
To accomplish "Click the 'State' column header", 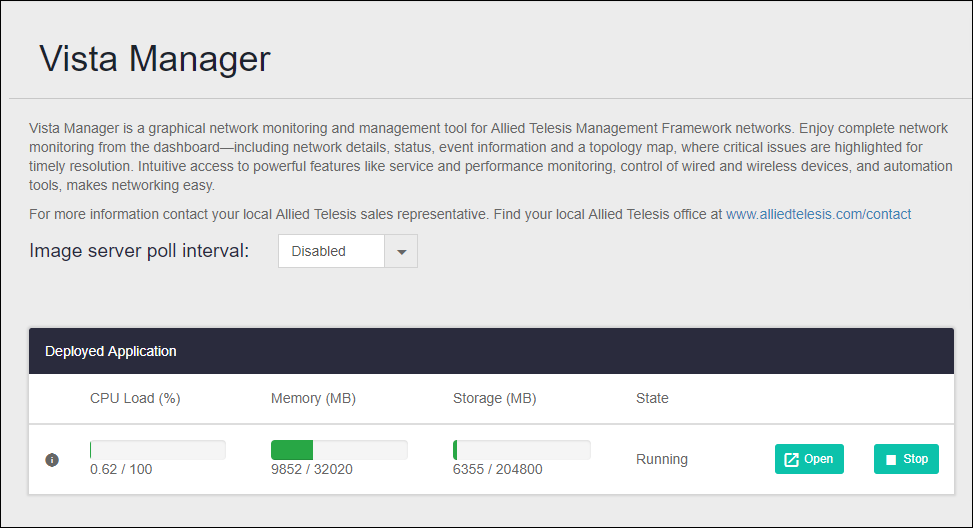I will click(x=652, y=398).
